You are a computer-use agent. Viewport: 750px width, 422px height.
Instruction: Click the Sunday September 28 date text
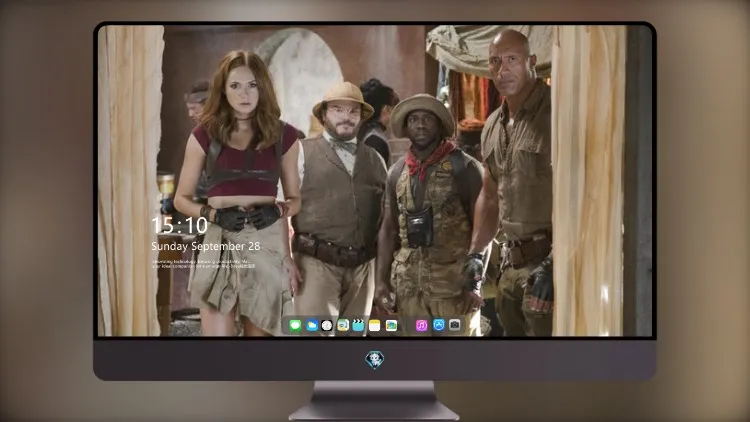[x=206, y=246]
